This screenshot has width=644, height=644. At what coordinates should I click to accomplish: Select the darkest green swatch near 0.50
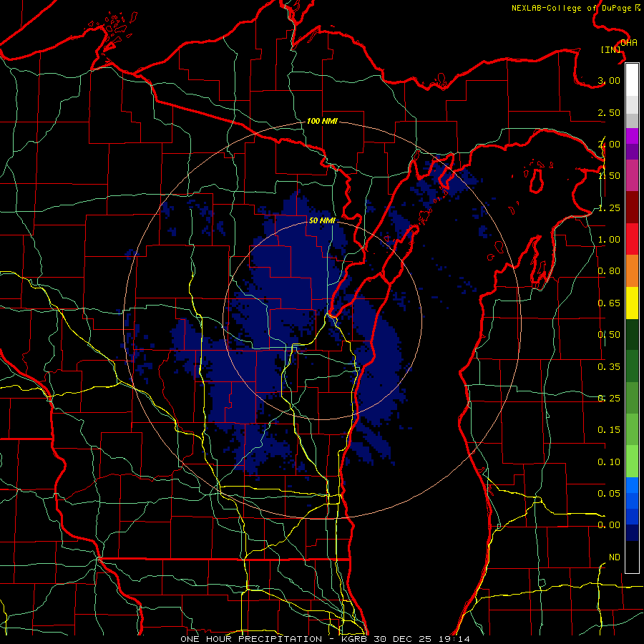pos(632,334)
